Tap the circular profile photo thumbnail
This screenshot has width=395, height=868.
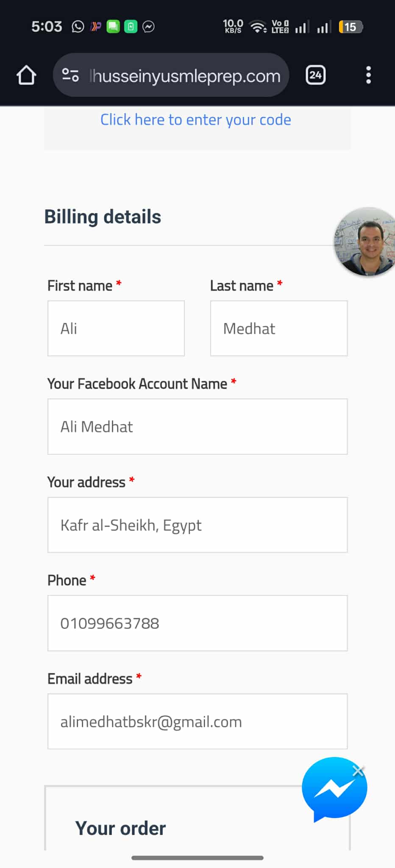point(367,242)
